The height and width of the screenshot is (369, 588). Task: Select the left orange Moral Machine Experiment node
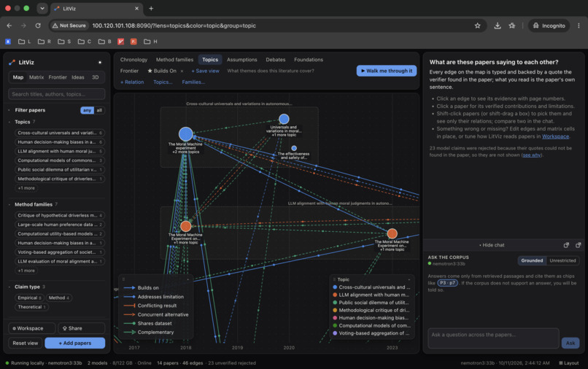pyautogui.click(x=185, y=226)
